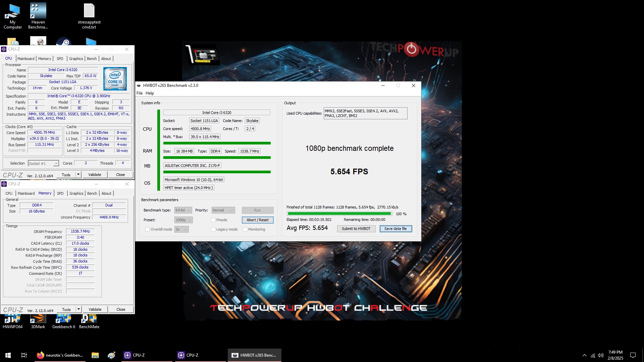The width and height of the screenshot is (644, 362).
Task: Open stressapptest cmd.txt file icon
Action: 89,16
